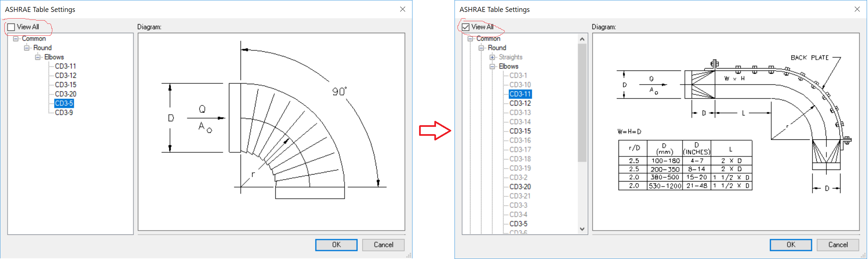Viewport: 868px width, 259px height.
Task: Select CD3-21 in the right dialog tree
Action: point(520,196)
